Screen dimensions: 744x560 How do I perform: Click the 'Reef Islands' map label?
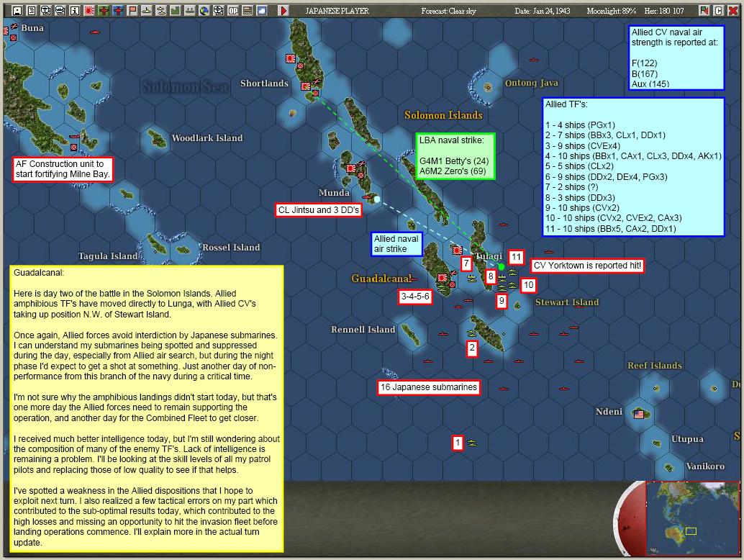coord(655,366)
